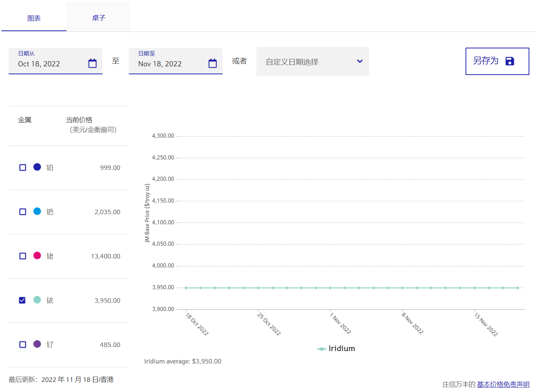Image resolution: width=538 pixels, height=392 pixels.
Task: Click the last iridium data point on chart
Action: pos(518,288)
